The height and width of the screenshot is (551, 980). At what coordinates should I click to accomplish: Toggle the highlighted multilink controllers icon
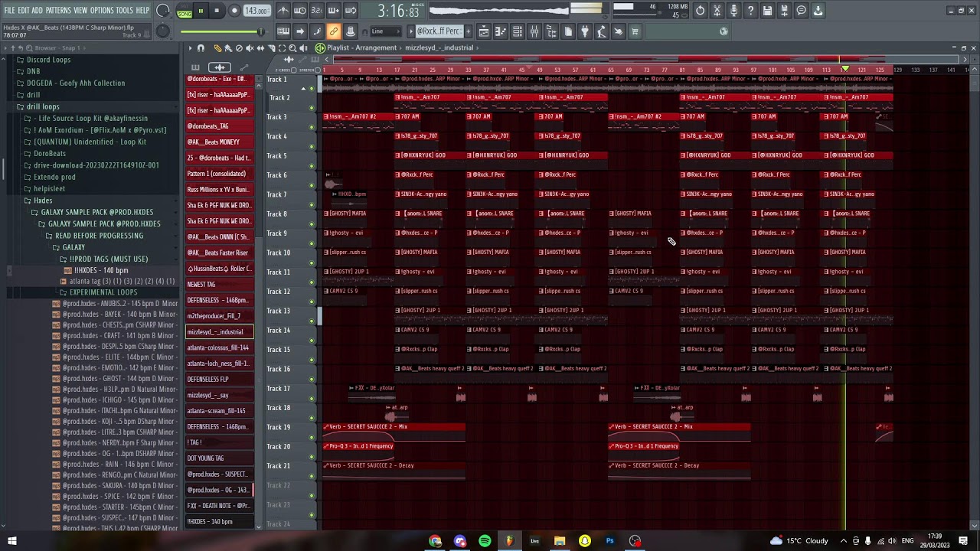[x=334, y=31]
